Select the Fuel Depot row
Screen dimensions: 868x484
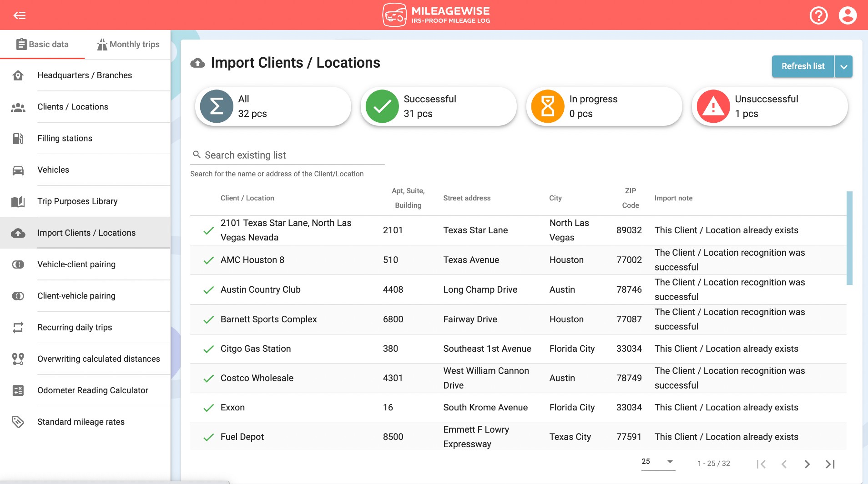pyautogui.click(x=518, y=436)
